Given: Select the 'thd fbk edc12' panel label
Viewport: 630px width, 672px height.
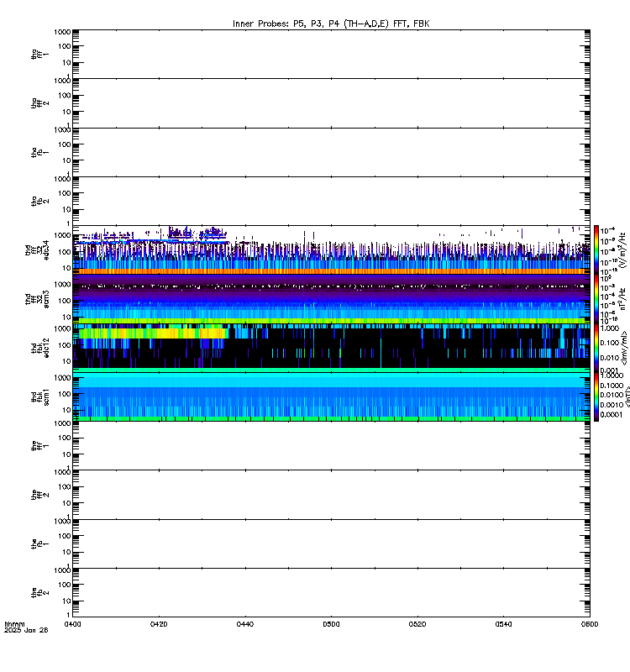Looking at the screenshot, I should (39, 348).
